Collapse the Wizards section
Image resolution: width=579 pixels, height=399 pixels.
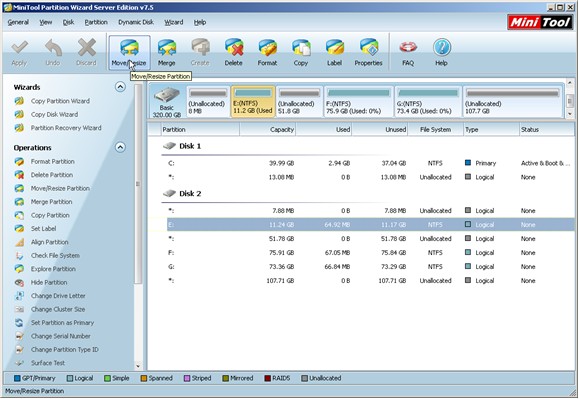120,87
